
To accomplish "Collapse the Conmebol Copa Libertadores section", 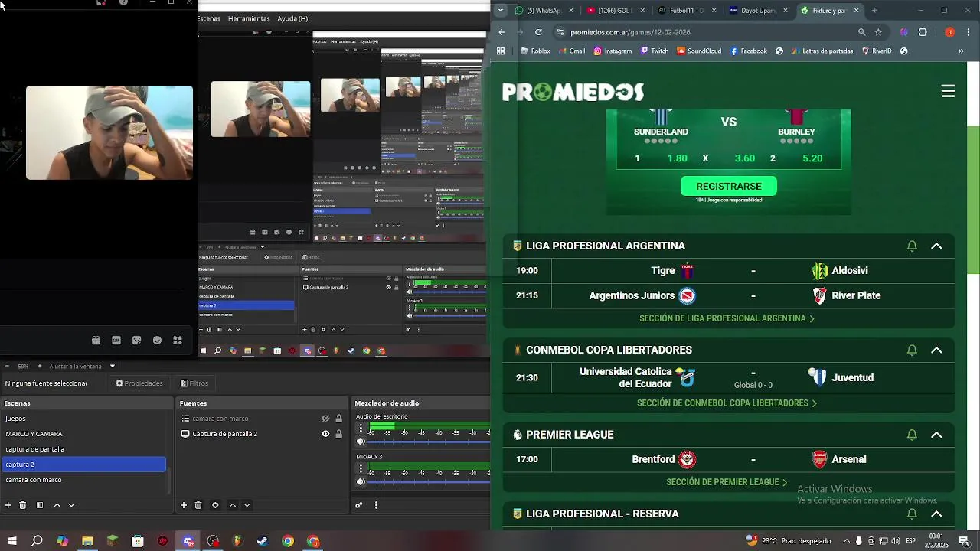I will coord(936,350).
